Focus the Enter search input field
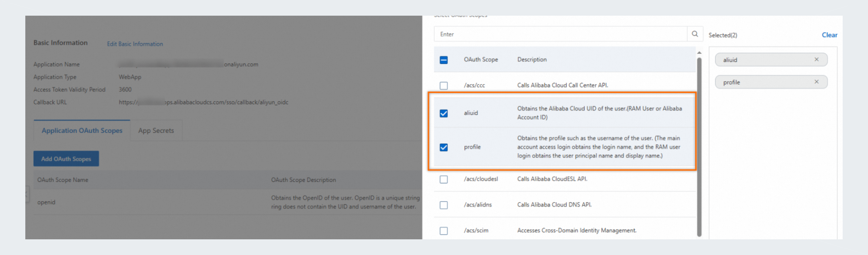This screenshot has width=868, height=255. tap(560, 34)
